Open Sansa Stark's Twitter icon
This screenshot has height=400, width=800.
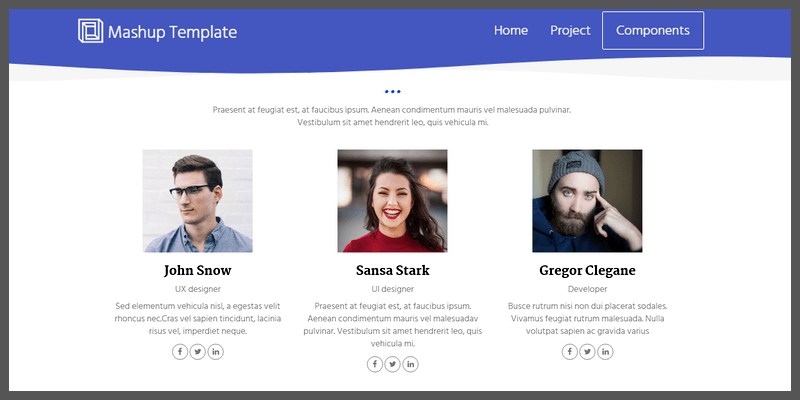pyautogui.click(x=392, y=364)
